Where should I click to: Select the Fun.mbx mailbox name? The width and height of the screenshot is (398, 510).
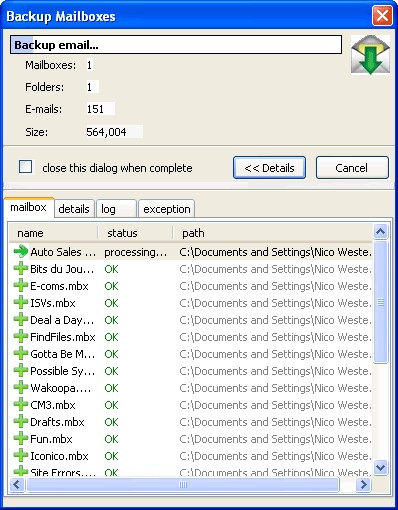51,439
